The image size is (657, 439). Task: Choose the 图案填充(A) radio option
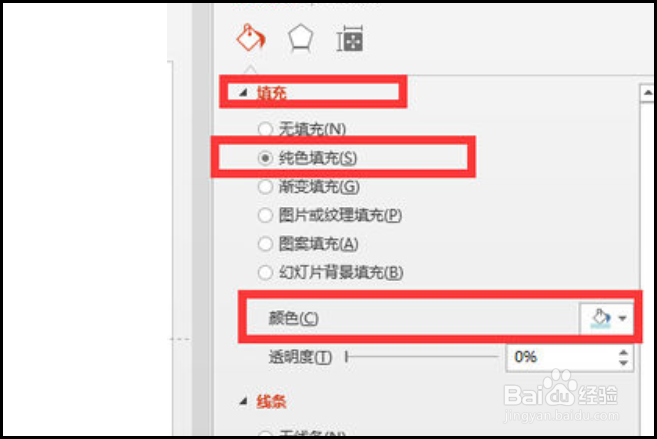[265, 244]
